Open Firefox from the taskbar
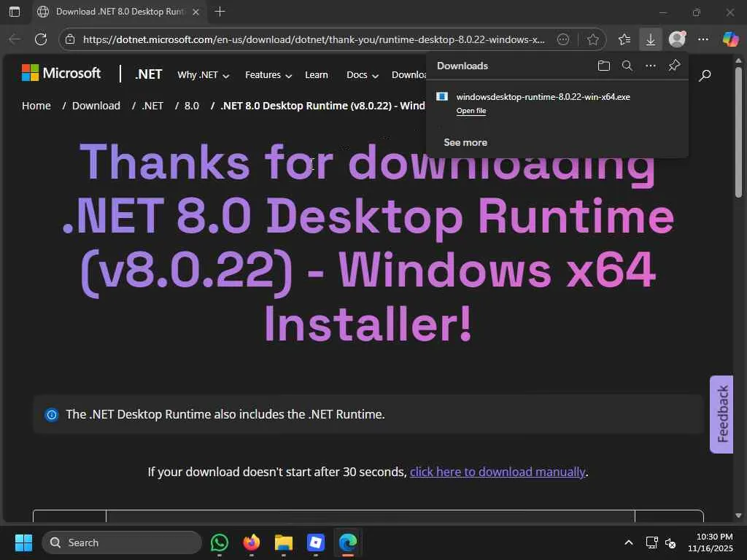This screenshot has width=747, height=560. coord(252,542)
